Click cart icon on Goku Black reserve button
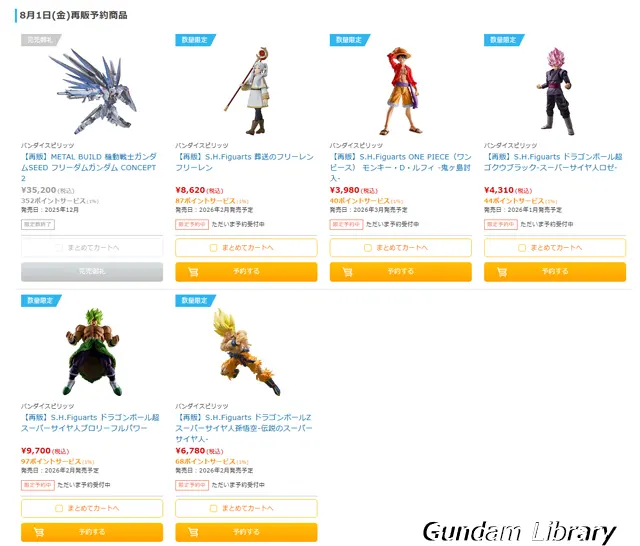This screenshot has height=546, width=640. (x=502, y=272)
